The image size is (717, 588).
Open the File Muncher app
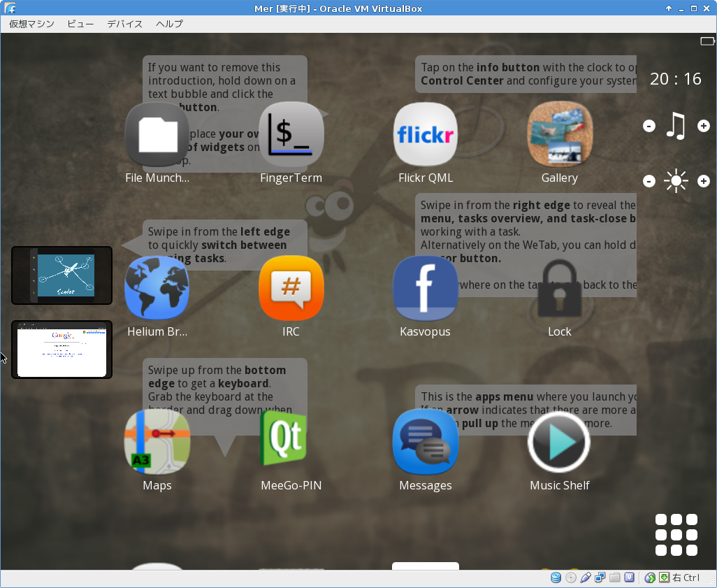click(157, 134)
